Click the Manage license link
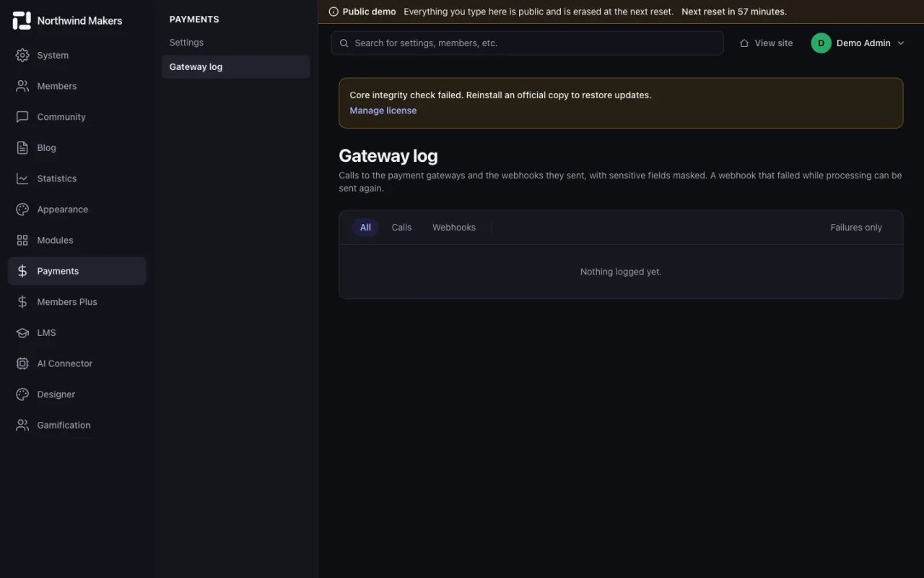The width and height of the screenshot is (924, 578). tap(383, 111)
